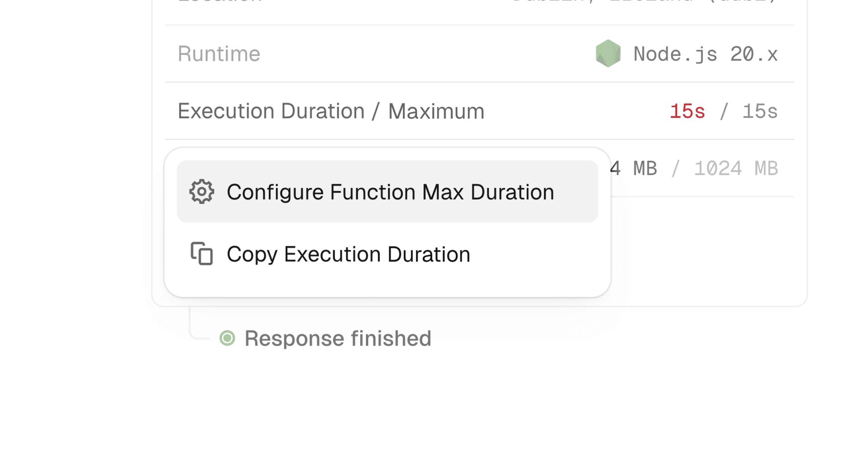
Task: Click the Response finished status text
Action: (338, 338)
